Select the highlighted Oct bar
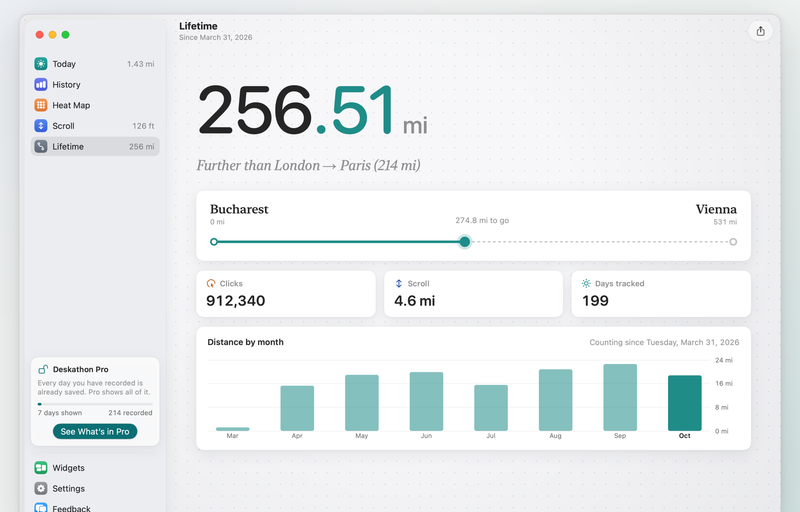Screen dimensions: 800x512 click(x=685, y=403)
